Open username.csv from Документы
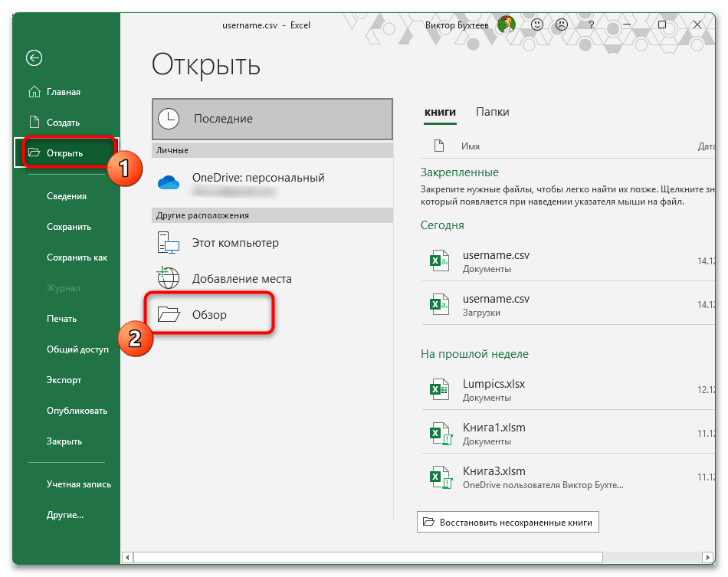This screenshot has width=728, height=577. point(568,261)
